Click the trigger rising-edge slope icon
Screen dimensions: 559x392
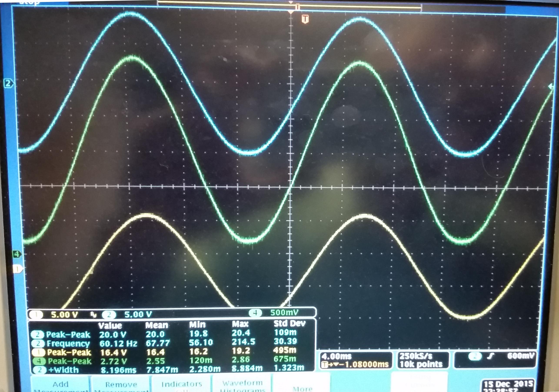click(491, 356)
